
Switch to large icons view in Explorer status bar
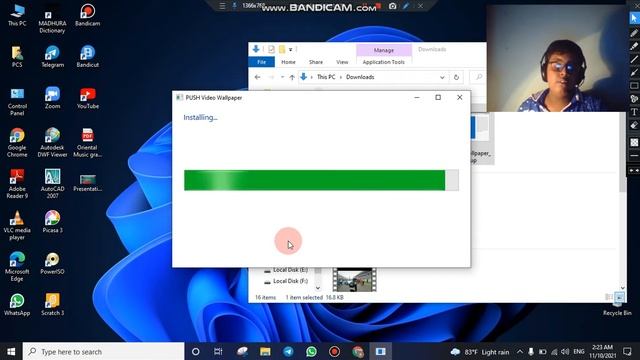[x=619, y=297]
